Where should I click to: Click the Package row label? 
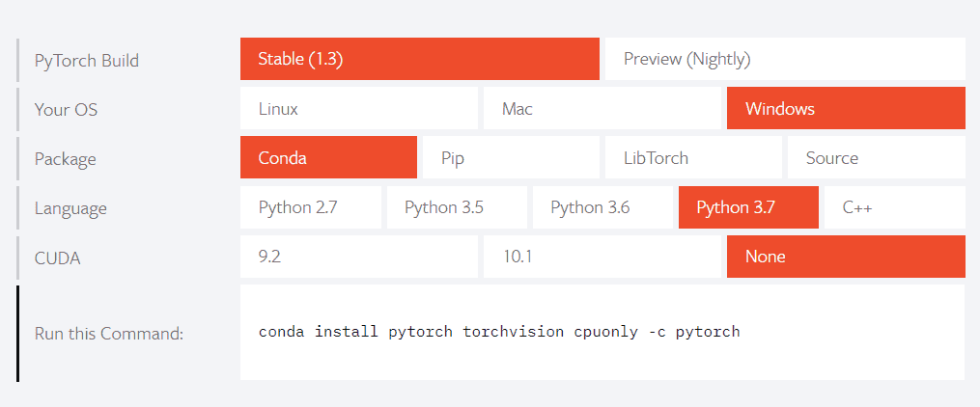pyautogui.click(x=66, y=159)
